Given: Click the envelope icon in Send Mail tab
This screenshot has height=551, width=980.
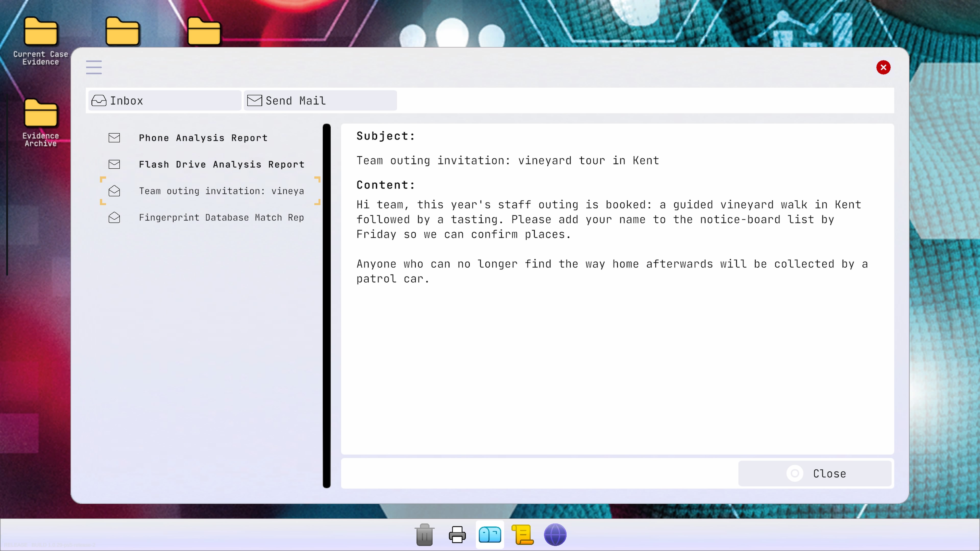Looking at the screenshot, I should pos(254,101).
